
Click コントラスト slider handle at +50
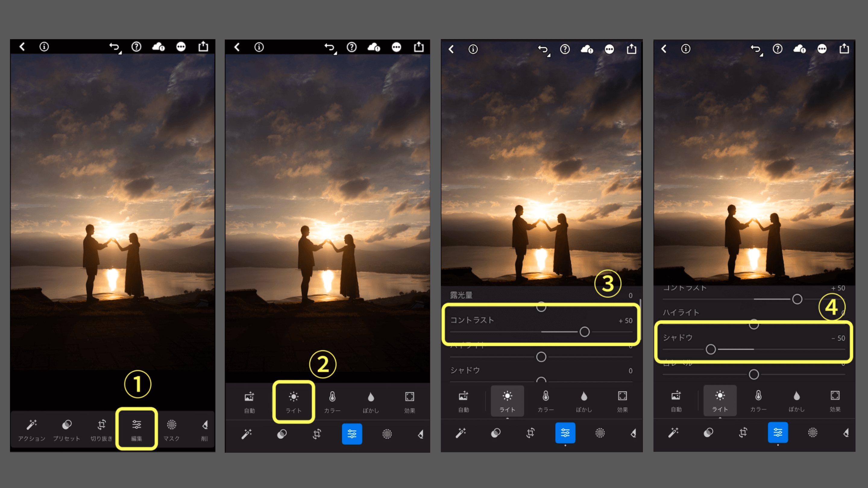[x=584, y=332]
